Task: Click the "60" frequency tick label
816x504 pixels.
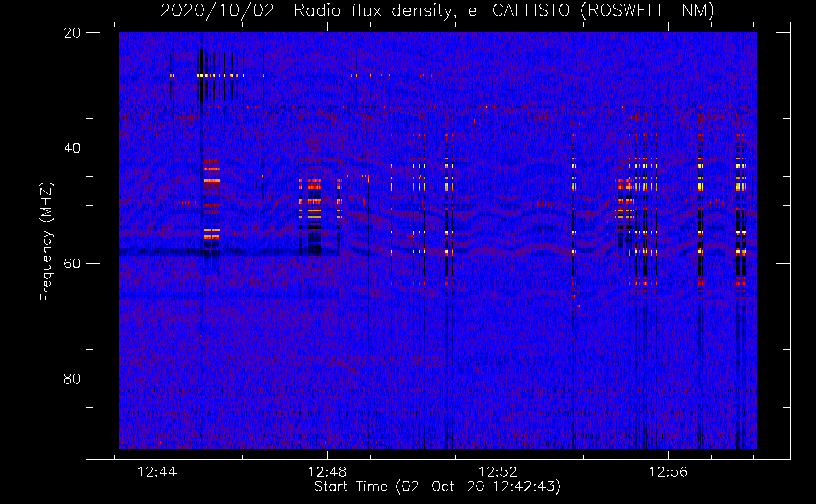Action: tap(72, 264)
